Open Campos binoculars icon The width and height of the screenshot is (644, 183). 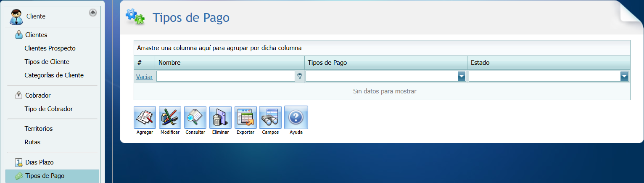[270, 117]
